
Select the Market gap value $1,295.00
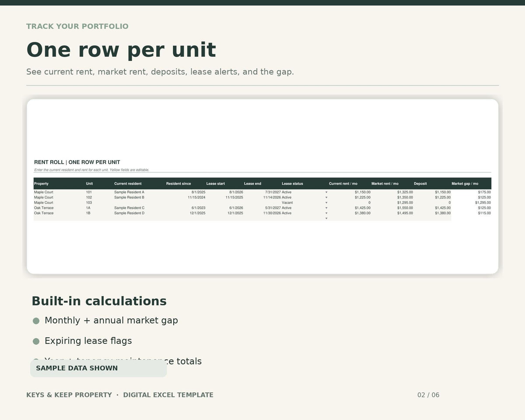pyautogui.click(x=483, y=203)
